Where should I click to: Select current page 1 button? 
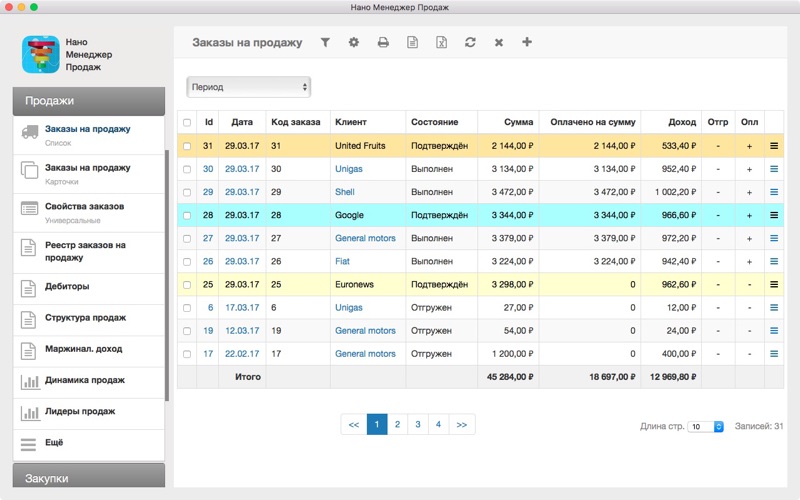click(x=377, y=424)
